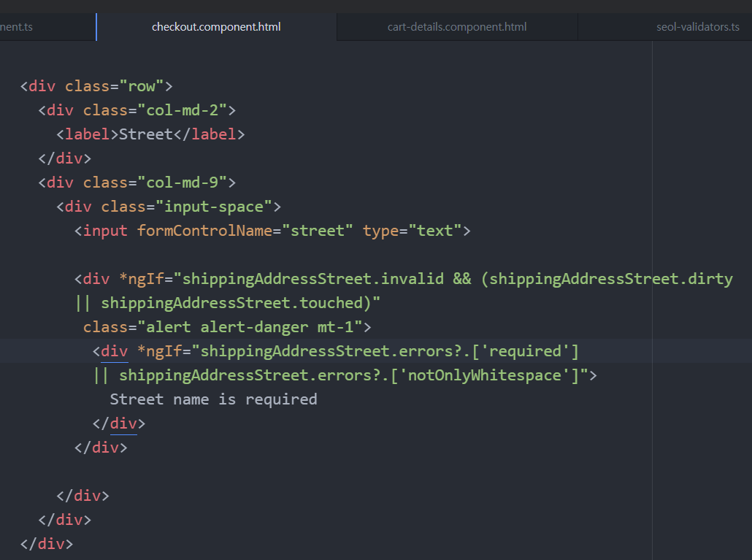Click the 'col-md-2' class value
The image size is (752, 560).
tap(183, 110)
